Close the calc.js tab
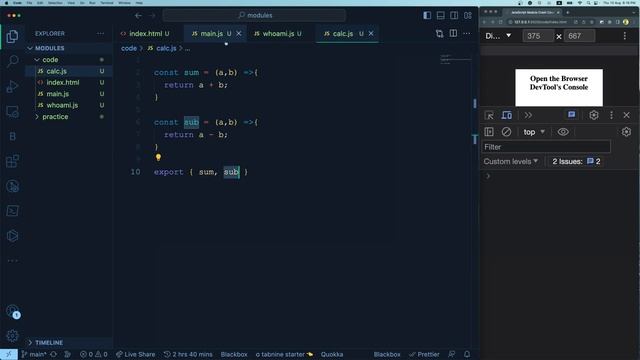 (371, 33)
